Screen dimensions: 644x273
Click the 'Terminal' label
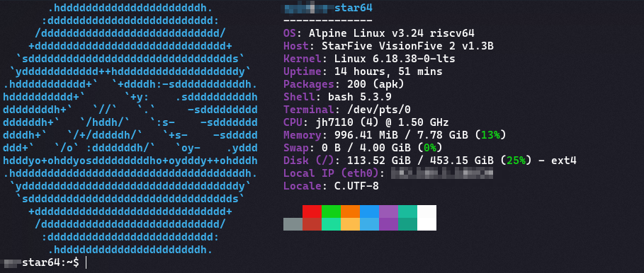pyautogui.click(x=308, y=110)
